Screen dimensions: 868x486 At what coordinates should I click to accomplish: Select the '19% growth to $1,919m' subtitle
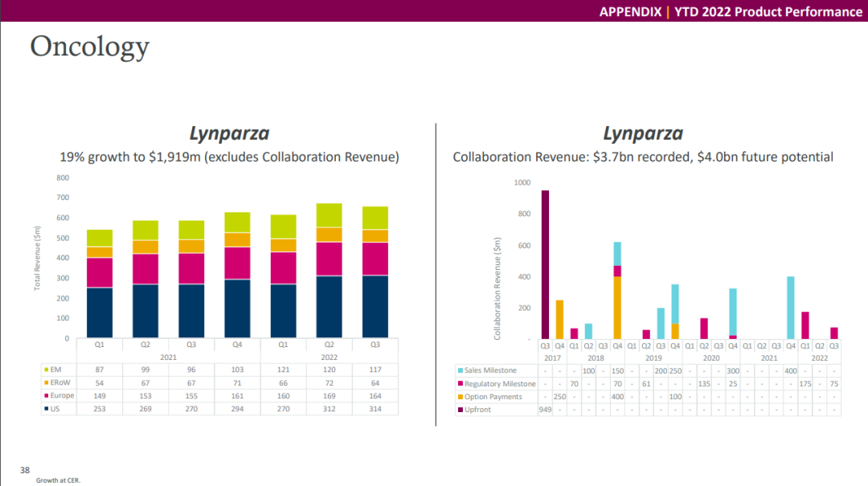(x=230, y=157)
